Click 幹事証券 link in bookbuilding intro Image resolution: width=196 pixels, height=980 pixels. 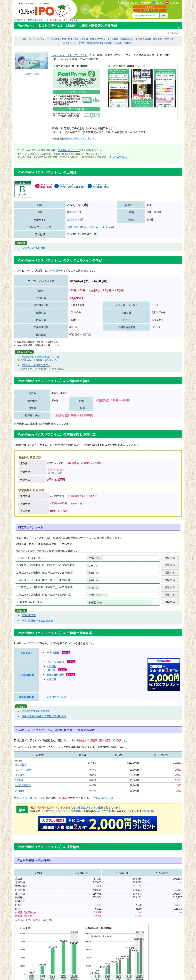[x=55, y=270]
